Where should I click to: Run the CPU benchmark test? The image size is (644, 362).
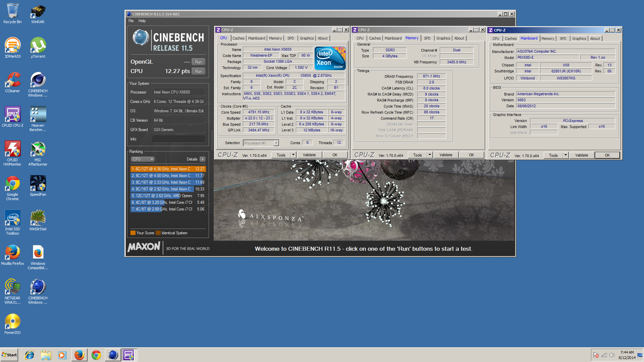point(199,71)
